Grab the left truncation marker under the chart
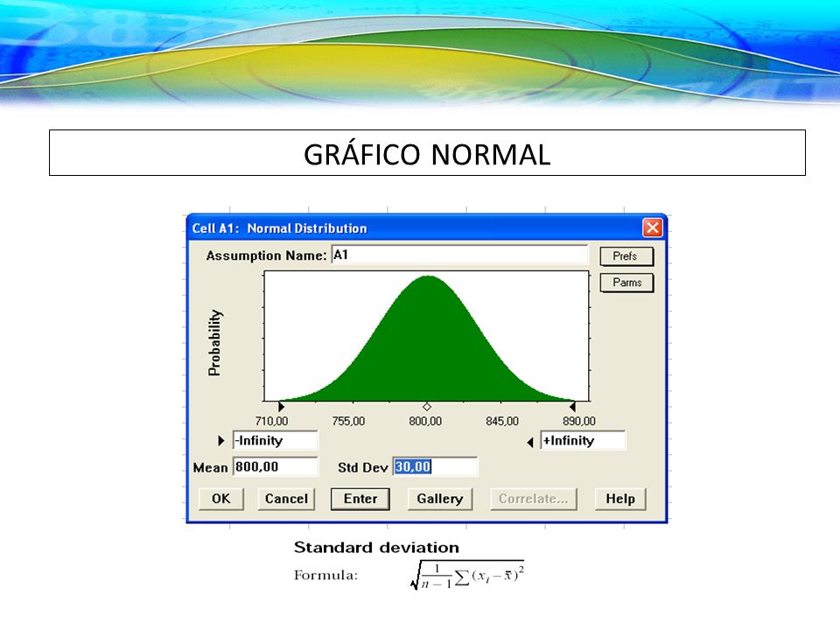Viewport: 840px width, 630px height. 281,407
